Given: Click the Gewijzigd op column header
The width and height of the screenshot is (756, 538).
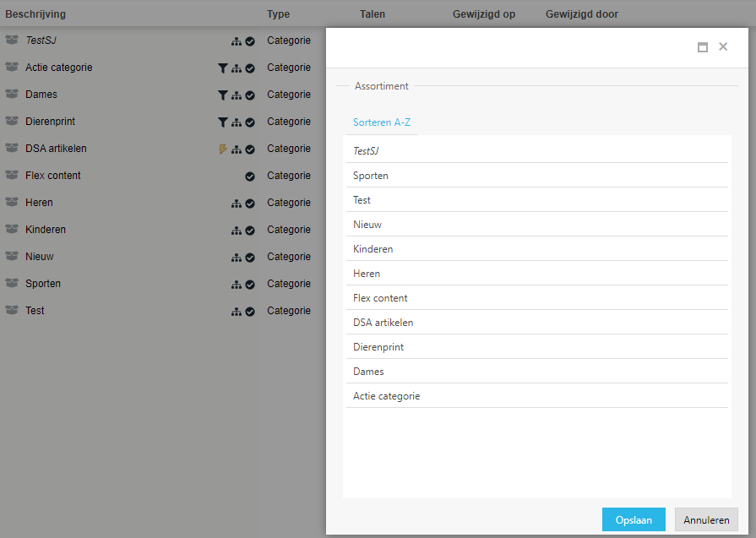Looking at the screenshot, I should coord(484,14).
